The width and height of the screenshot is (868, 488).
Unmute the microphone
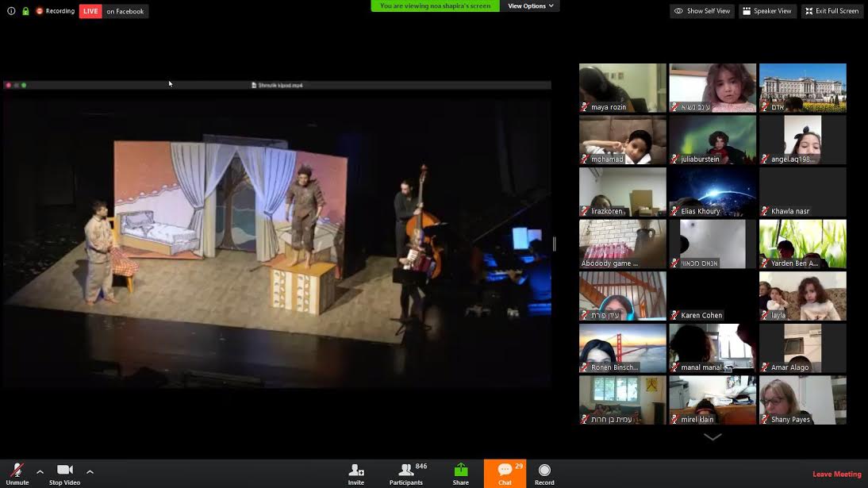(17, 475)
